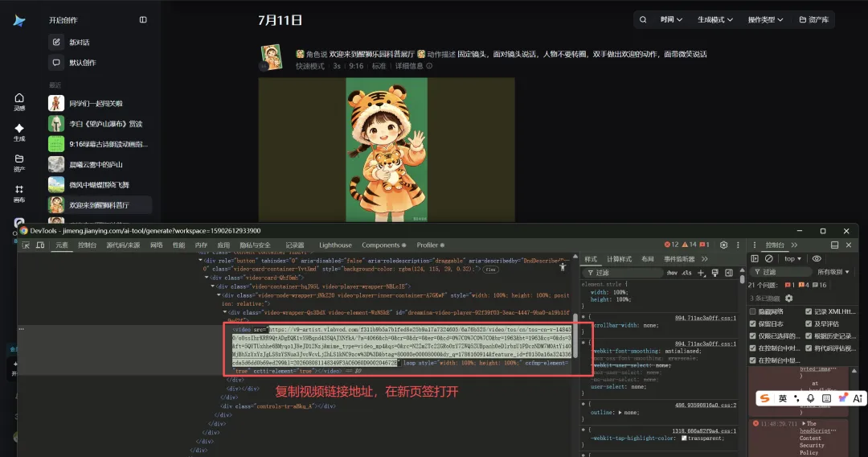This screenshot has width=868, height=457.
Task: Expand more styles sub-tabs chevron
Action: click(704, 259)
